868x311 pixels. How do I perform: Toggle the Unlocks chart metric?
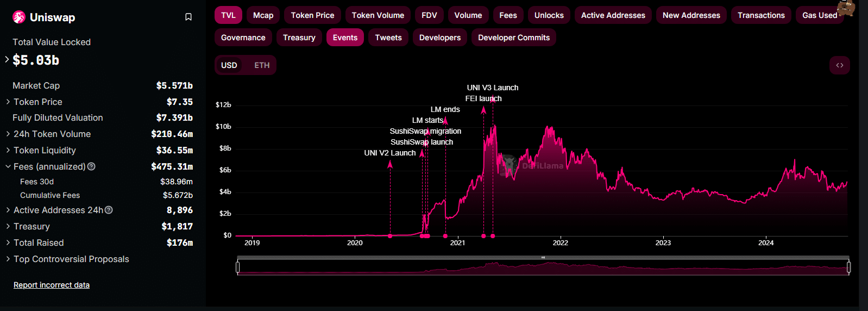(549, 15)
